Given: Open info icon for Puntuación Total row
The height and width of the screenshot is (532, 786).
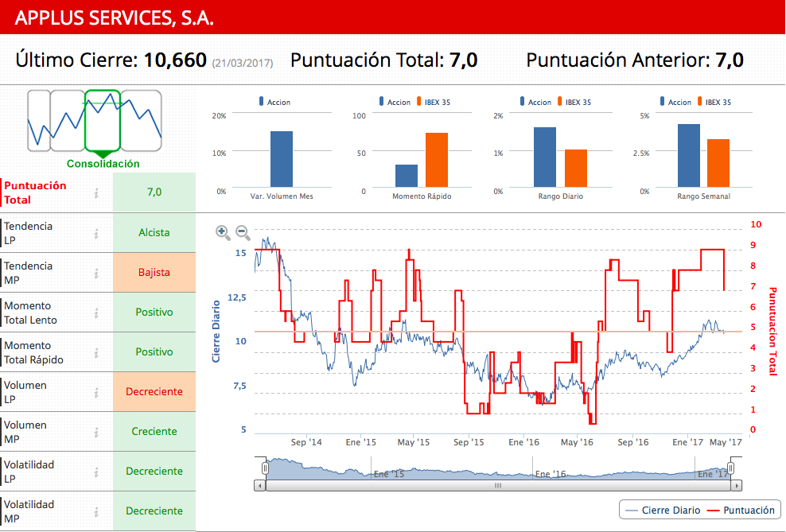Looking at the screenshot, I should [96, 193].
